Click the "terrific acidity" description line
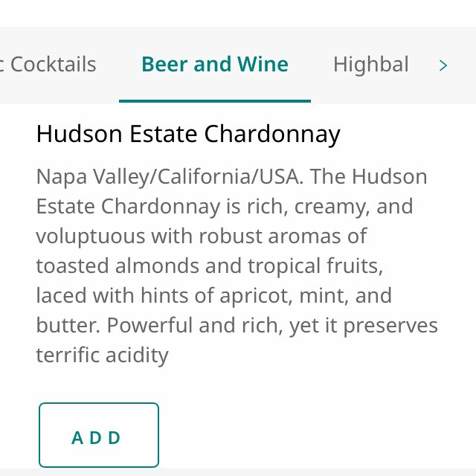This screenshot has width=476, height=476. click(x=102, y=355)
